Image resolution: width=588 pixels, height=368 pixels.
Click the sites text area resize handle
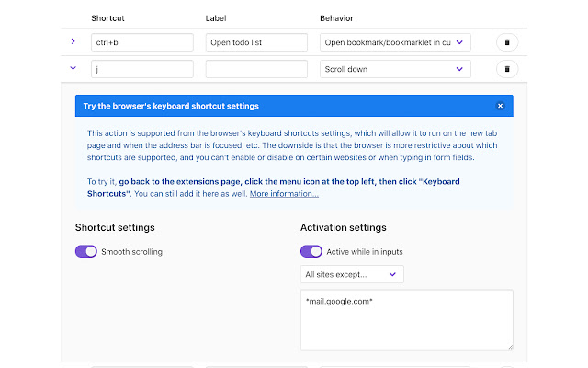click(508, 345)
